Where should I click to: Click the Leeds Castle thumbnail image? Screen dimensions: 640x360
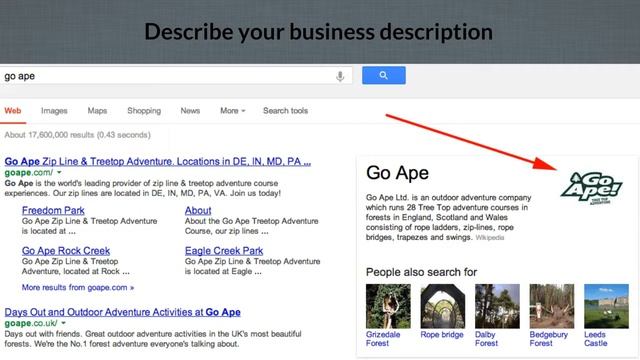pos(606,306)
